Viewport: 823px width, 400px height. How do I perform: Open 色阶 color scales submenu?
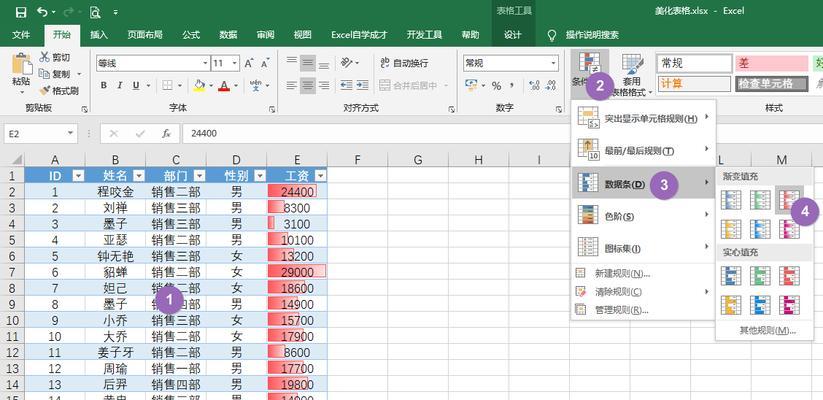tap(643, 216)
